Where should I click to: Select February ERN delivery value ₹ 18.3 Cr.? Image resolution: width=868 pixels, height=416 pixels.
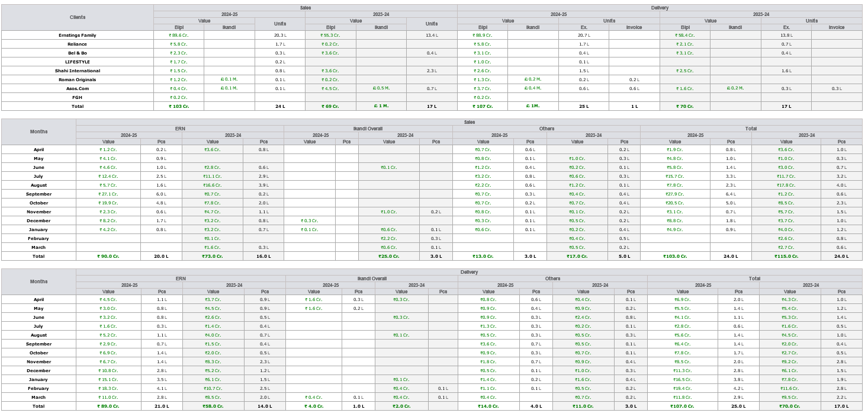tap(108, 389)
